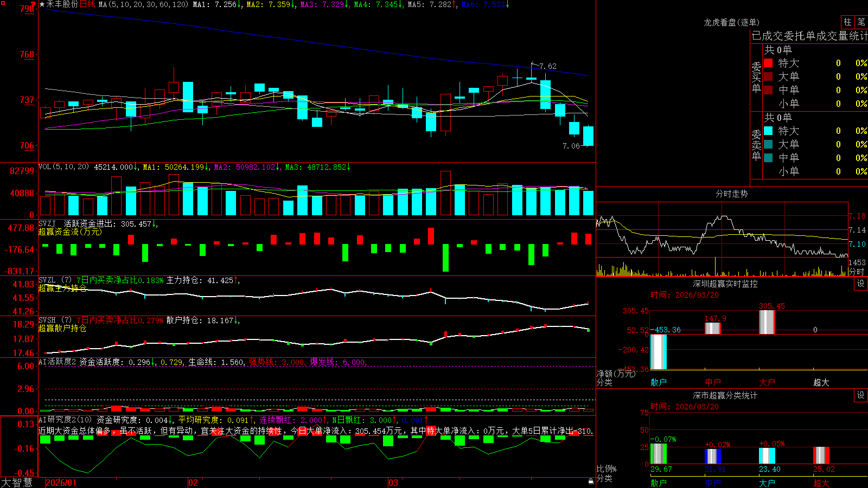Click the red 特大 buy-order swatch
The image size is (868, 488).
[x=768, y=63]
